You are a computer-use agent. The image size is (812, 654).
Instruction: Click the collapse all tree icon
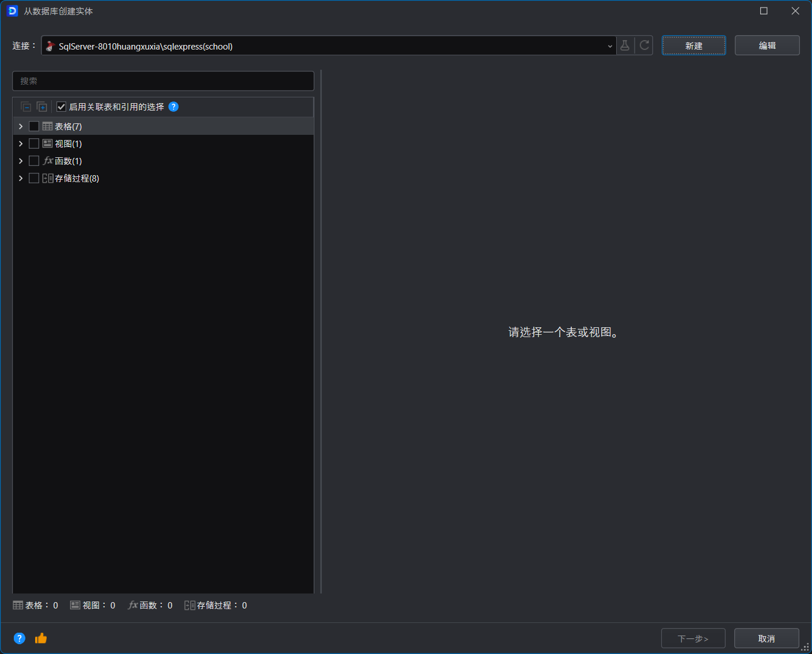coord(26,107)
